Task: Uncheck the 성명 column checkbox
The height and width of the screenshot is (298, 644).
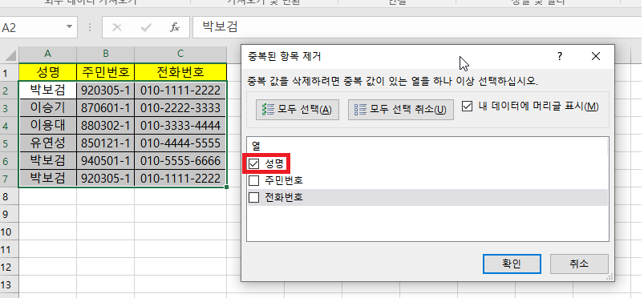Action: click(x=253, y=163)
